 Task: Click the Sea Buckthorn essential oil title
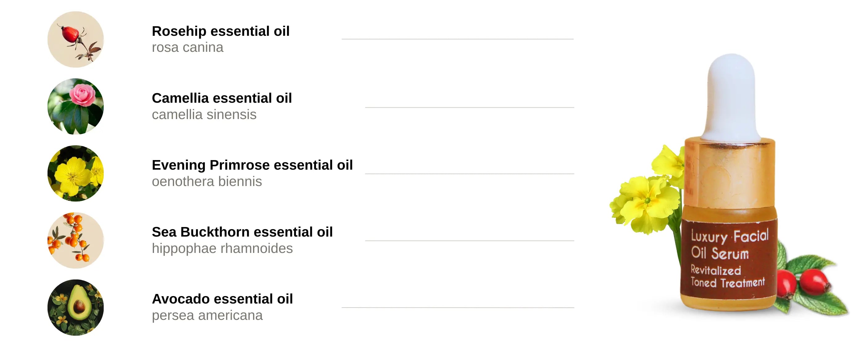pyautogui.click(x=242, y=232)
